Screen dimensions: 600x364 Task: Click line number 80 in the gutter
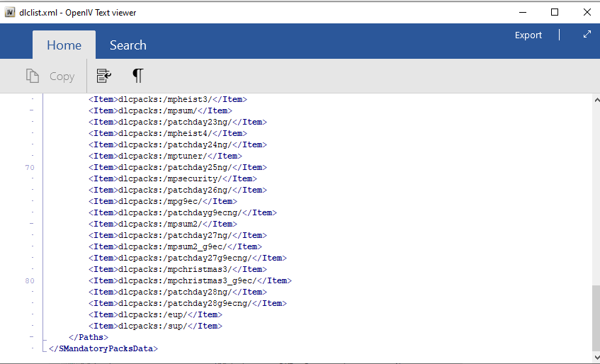point(29,280)
